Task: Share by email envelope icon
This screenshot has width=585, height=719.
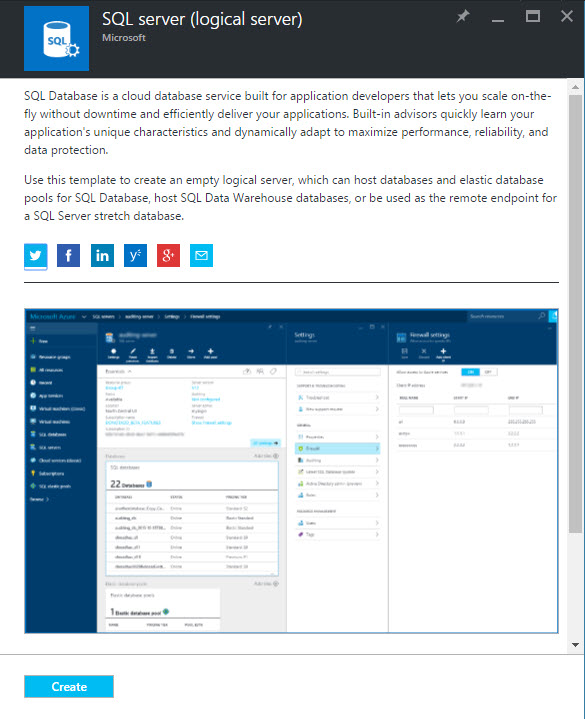Action: click(x=201, y=255)
